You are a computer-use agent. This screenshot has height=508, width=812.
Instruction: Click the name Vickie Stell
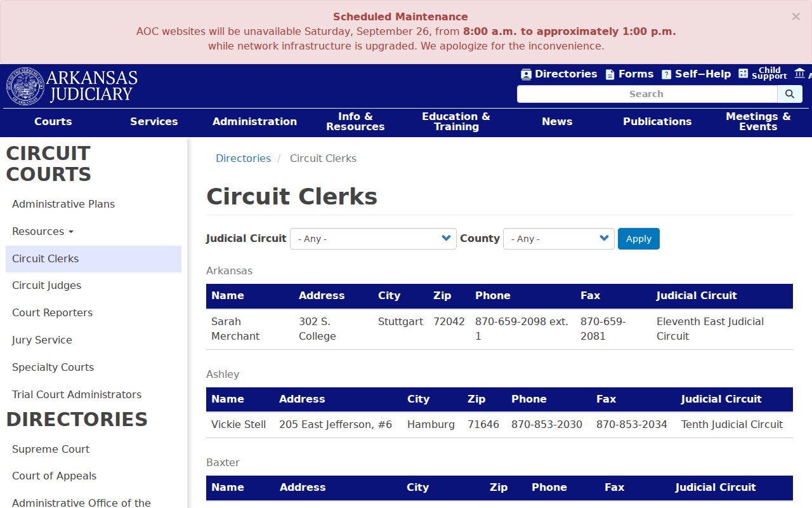click(239, 424)
